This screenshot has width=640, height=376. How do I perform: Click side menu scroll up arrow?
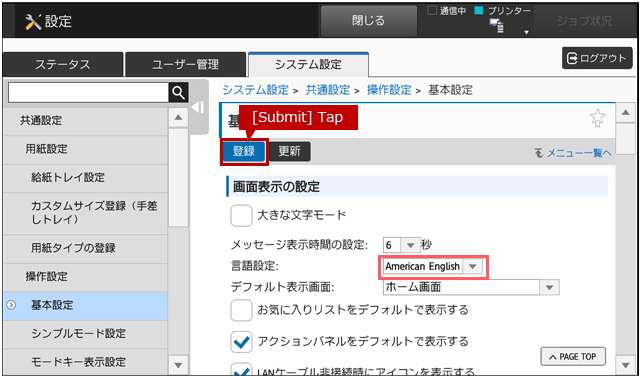click(x=178, y=118)
